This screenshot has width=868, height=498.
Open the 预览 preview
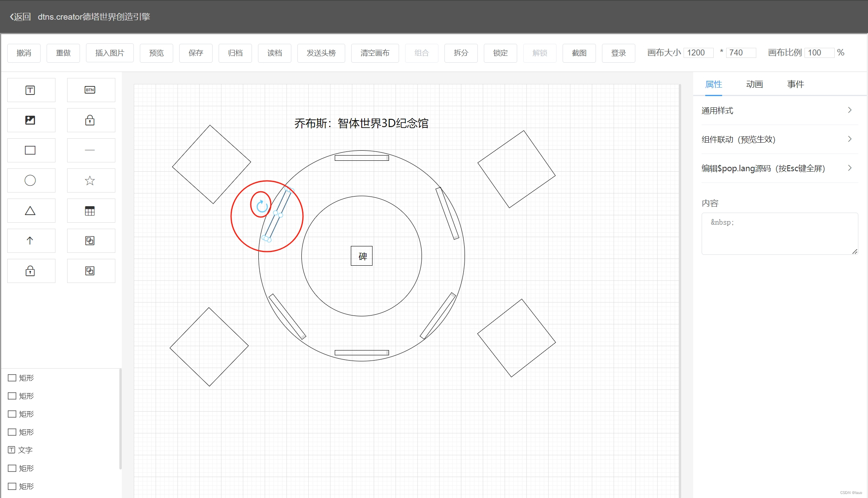point(156,53)
